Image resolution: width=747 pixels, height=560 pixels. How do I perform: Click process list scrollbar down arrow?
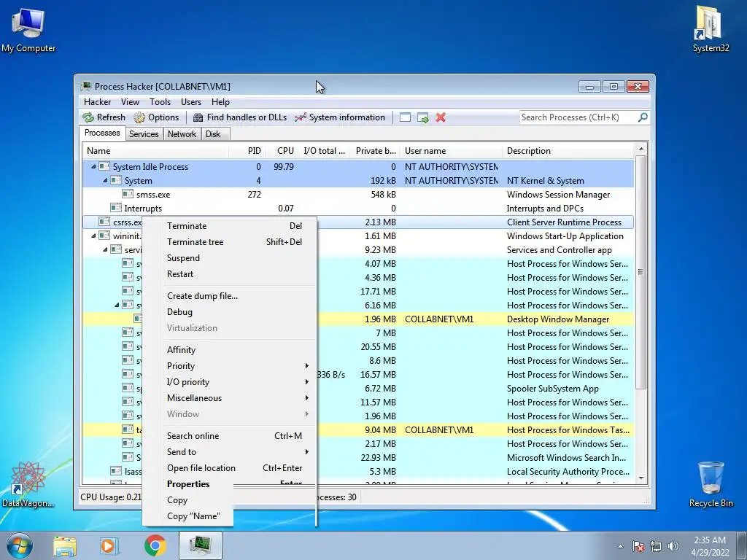641,478
